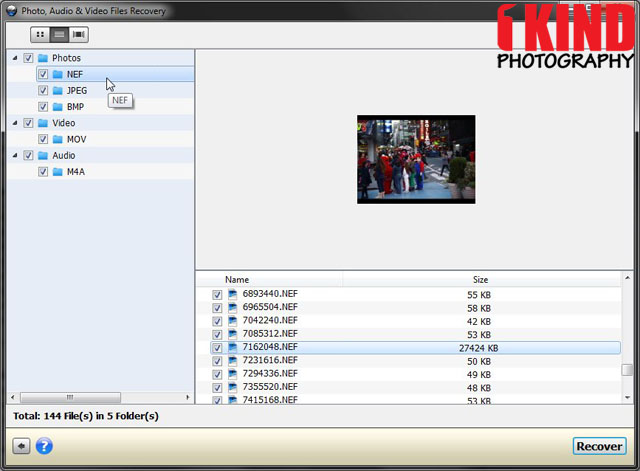This screenshot has width=640, height=471.
Task: Click the Video folder icon
Action: (43, 123)
